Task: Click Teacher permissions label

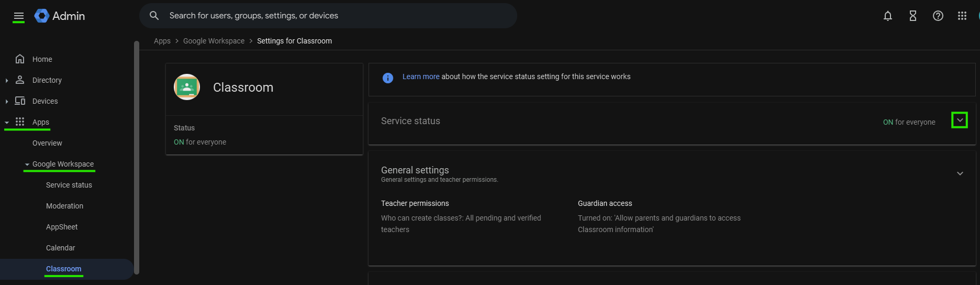Action: point(415,203)
